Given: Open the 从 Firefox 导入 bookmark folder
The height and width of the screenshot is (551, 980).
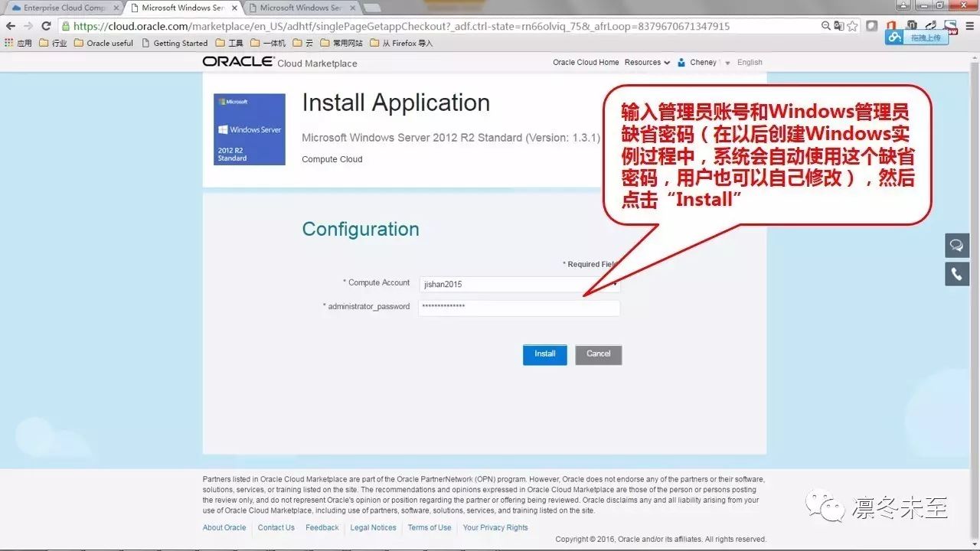Looking at the screenshot, I should click(401, 43).
